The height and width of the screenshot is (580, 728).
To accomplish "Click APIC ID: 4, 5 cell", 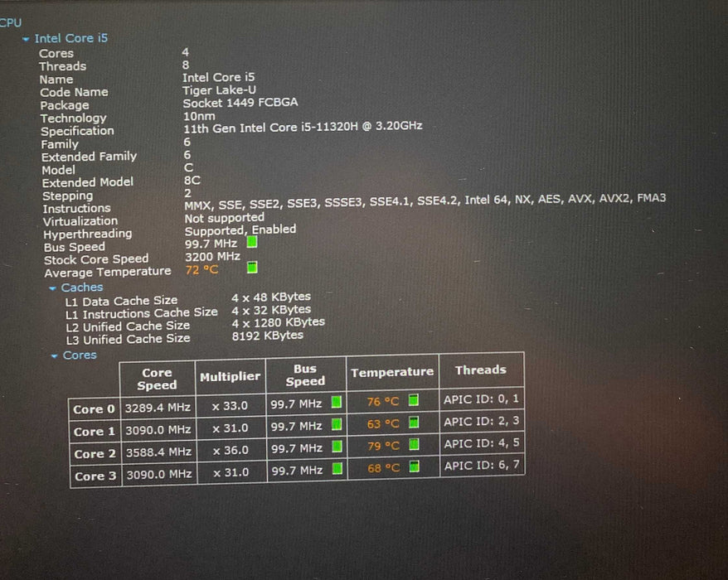I will pos(482,443).
